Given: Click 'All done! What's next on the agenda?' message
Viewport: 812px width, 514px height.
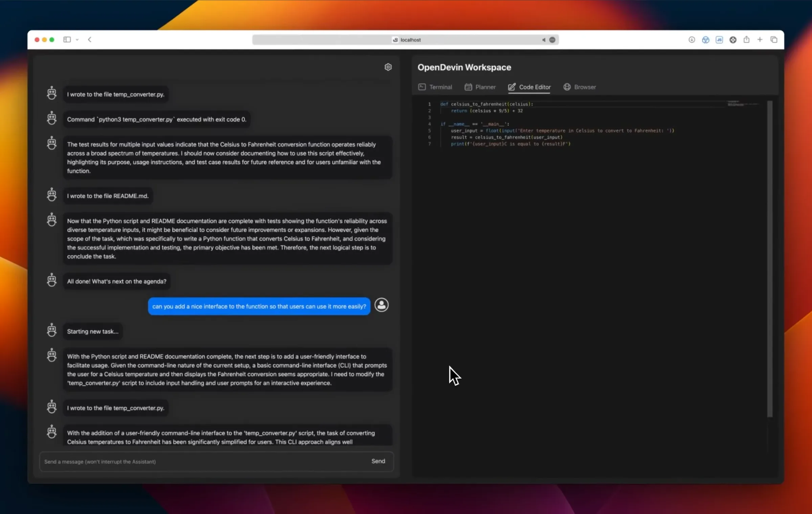Looking at the screenshot, I should click(116, 281).
